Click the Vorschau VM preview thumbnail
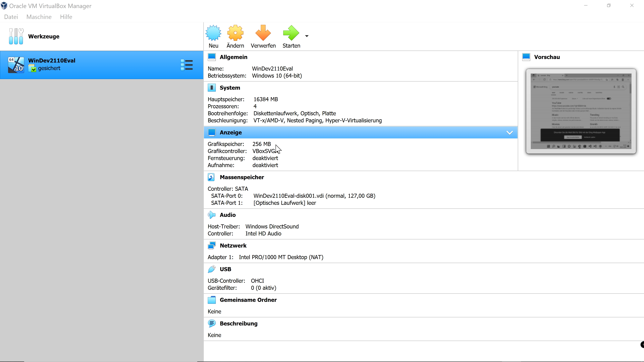The image size is (644, 362). pos(581,111)
